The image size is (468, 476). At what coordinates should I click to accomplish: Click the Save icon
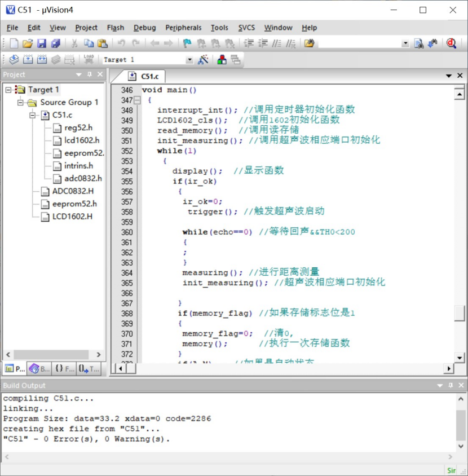tap(41, 43)
